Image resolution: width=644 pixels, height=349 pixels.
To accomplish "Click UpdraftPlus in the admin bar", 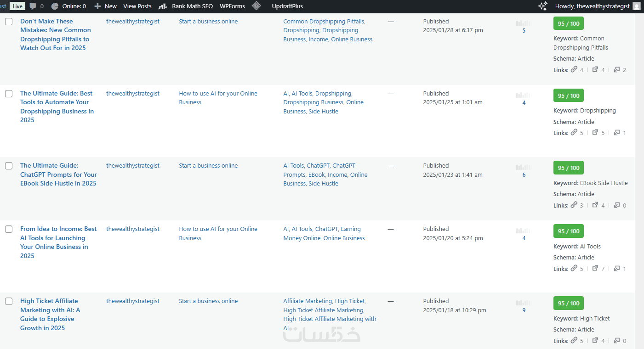I will pos(287,6).
